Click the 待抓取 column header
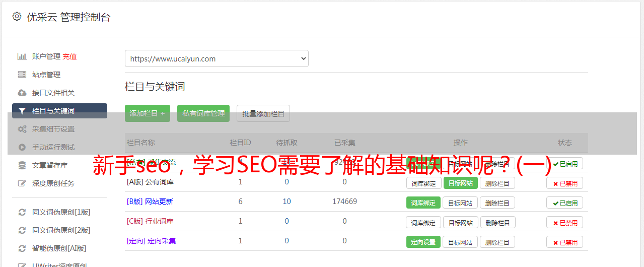The image size is (644, 267). click(287, 143)
